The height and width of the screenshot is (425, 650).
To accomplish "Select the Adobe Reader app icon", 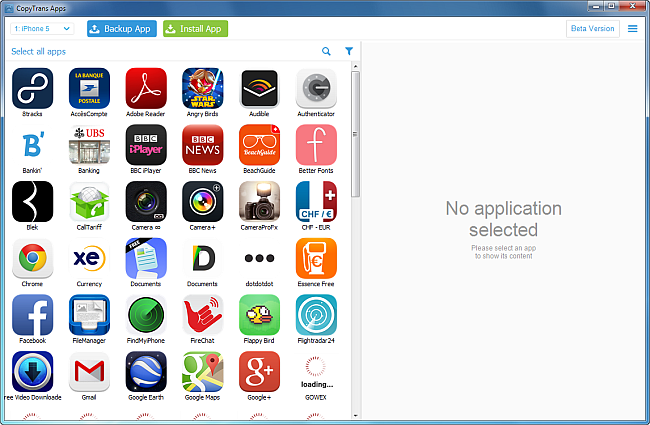I will tap(146, 88).
